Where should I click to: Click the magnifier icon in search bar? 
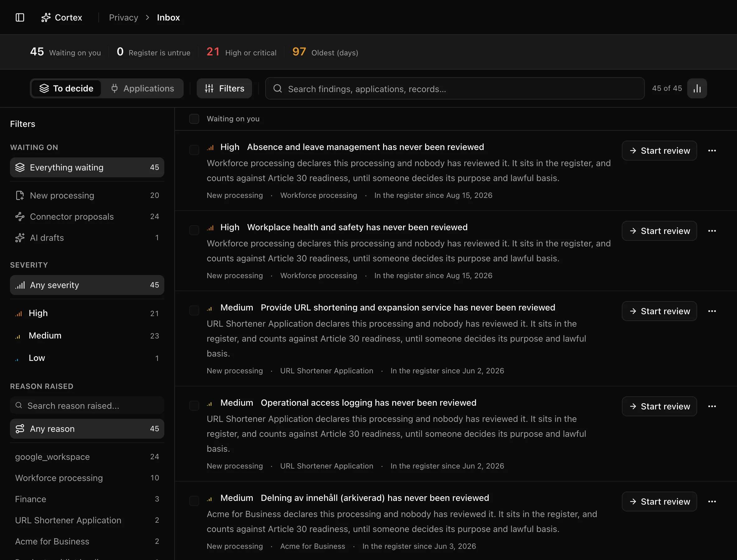click(x=277, y=88)
